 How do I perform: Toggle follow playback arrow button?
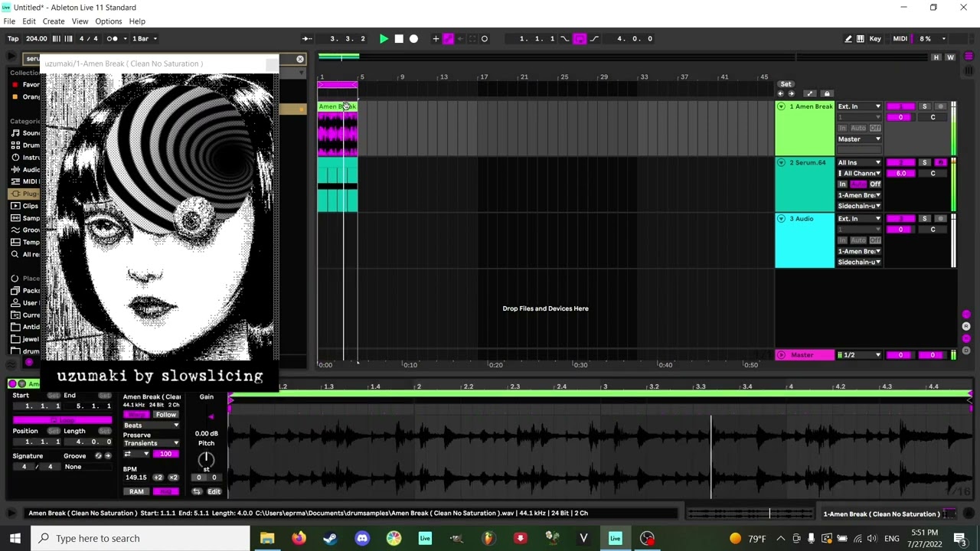[307, 38]
